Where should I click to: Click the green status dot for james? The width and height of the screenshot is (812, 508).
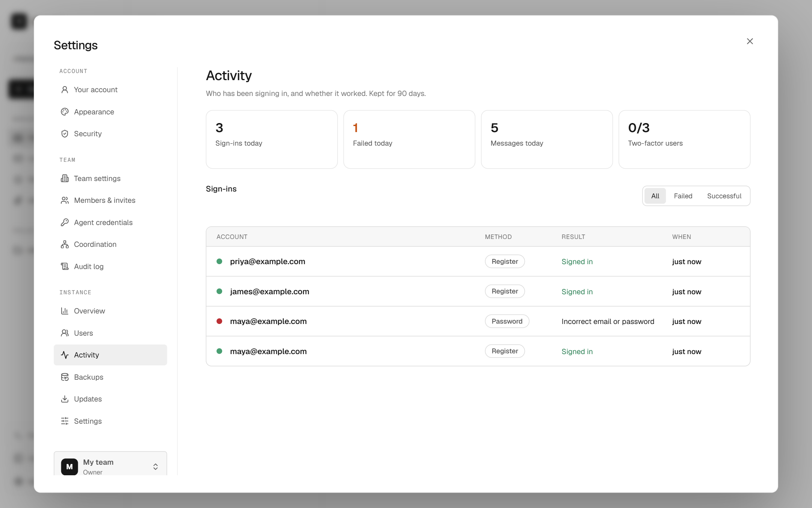(219, 291)
